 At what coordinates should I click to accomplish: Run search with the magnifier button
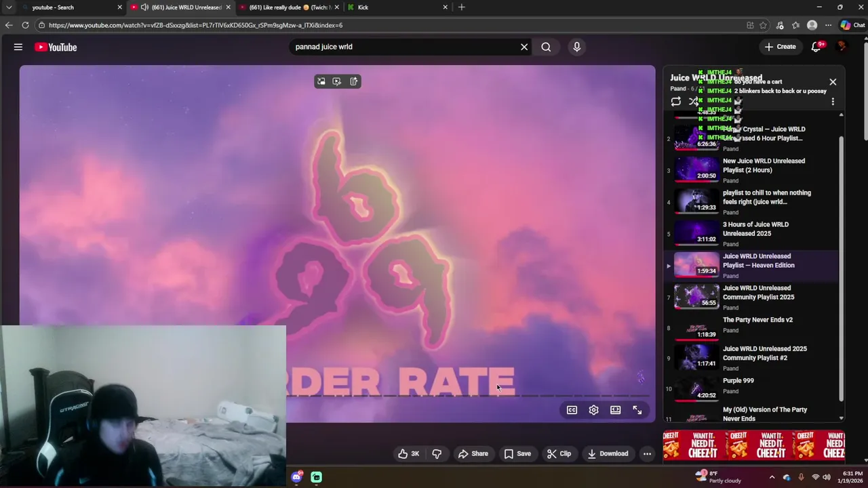(546, 47)
